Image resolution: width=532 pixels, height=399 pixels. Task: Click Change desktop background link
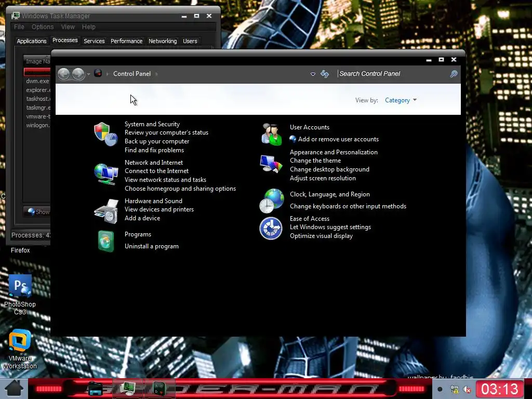click(329, 169)
